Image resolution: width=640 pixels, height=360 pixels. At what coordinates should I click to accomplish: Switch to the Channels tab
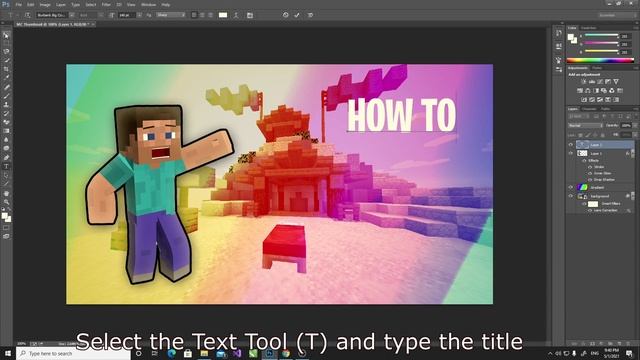(x=589, y=109)
